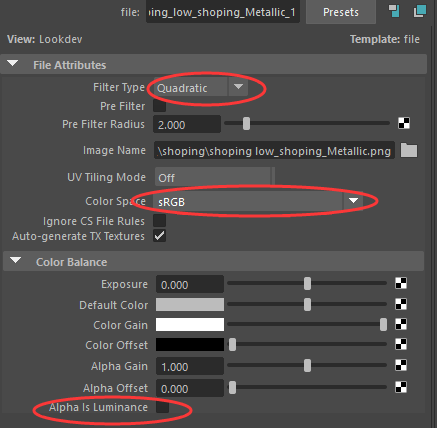The height and width of the screenshot is (428, 437).
Task: Click the Default Color slider handle
Action: [x=307, y=304]
